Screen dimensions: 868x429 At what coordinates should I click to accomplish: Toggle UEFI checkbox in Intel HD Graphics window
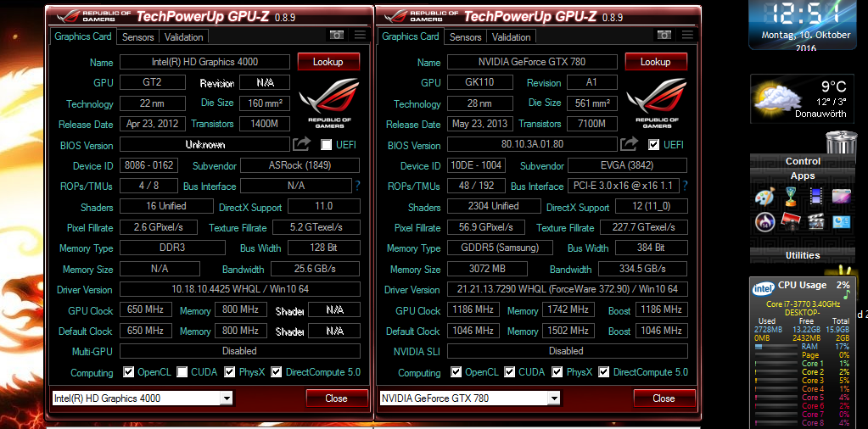click(326, 145)
